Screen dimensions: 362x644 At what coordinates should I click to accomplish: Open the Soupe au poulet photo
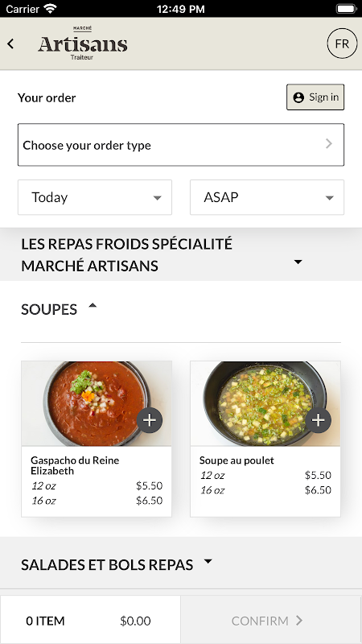pos(265,404)
